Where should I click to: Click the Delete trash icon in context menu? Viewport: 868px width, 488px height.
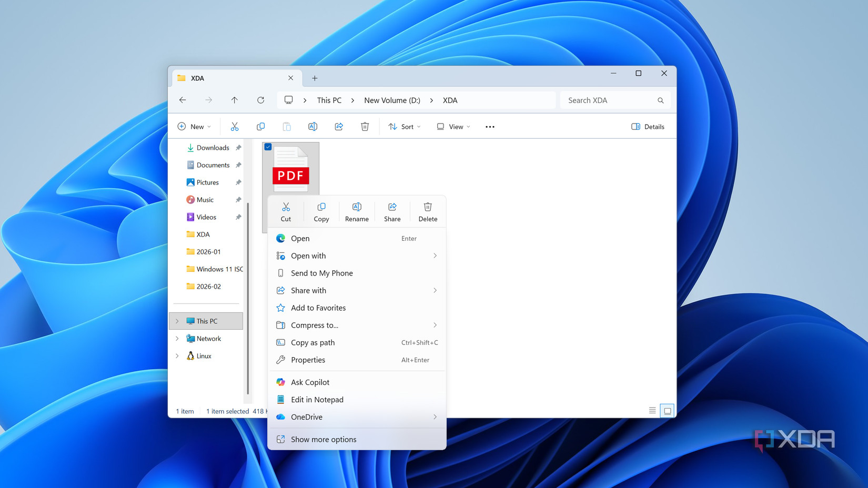click(x=428, y=211)
